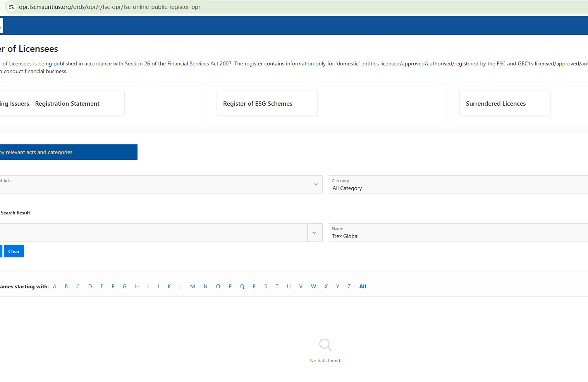Open the Register of ESG Schemes card

coord(266,103)
